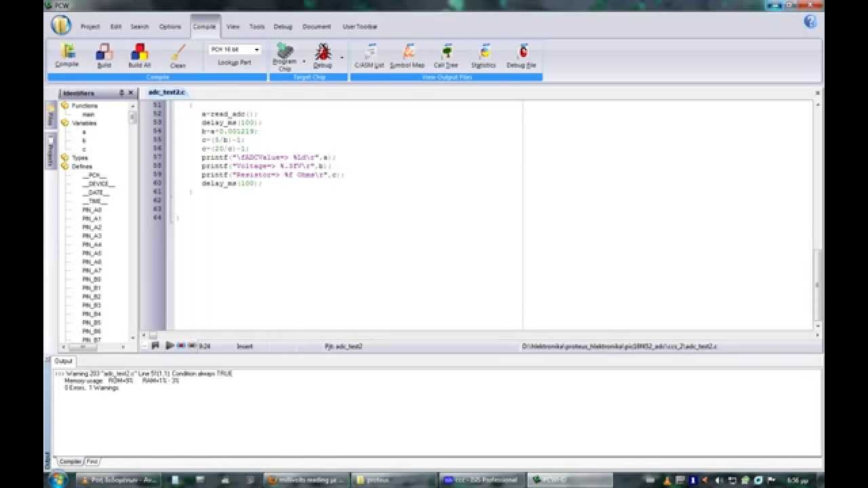Viewport: 868px width, 488px height.
Task: Pin the Identifiers panel
Action: (121, 93)
